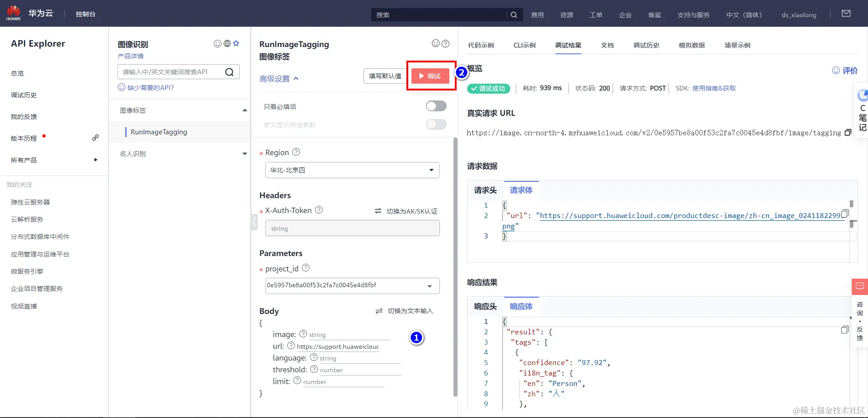Open the red consultation chat icon
The height and width of the screenshot is (418, 868).
(x=860, y=286)
